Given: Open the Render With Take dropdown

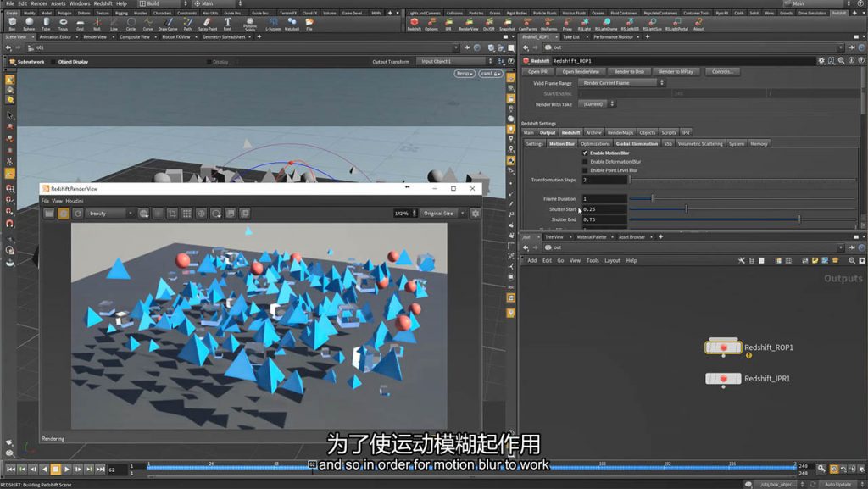Looking at the screenshot, I should (x=596, y=104).
